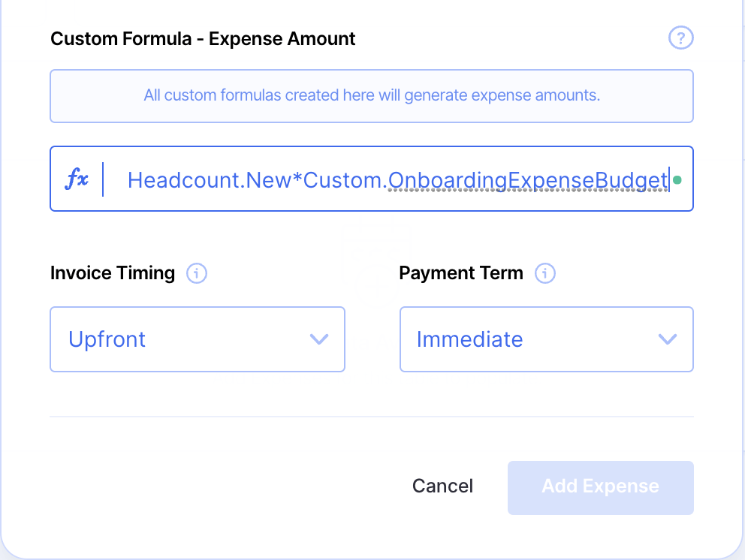Click the fx formula icon

pos(77,179)
